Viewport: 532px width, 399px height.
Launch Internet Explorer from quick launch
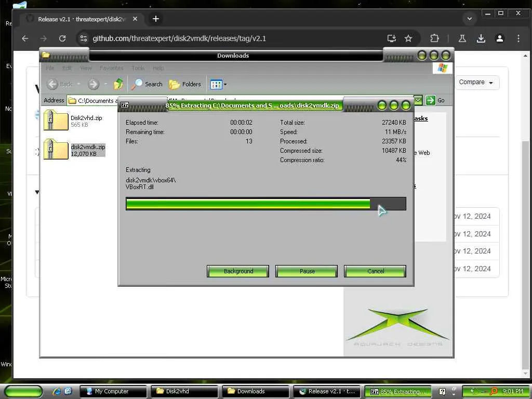coord(57,391)
